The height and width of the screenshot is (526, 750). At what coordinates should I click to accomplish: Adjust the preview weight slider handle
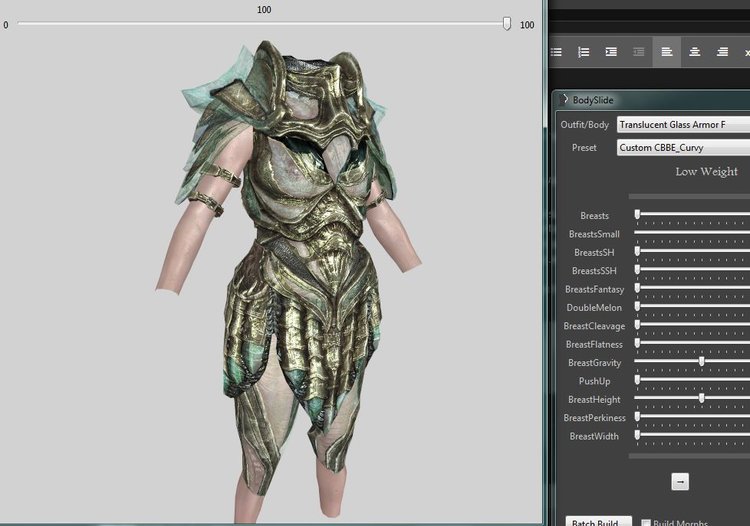point(507,23)
